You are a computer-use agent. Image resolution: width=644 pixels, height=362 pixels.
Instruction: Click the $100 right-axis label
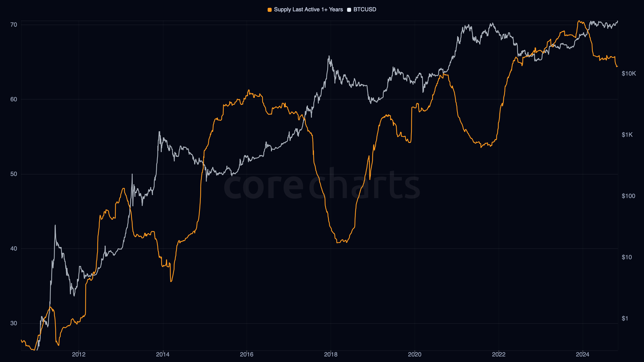point(628,196)
